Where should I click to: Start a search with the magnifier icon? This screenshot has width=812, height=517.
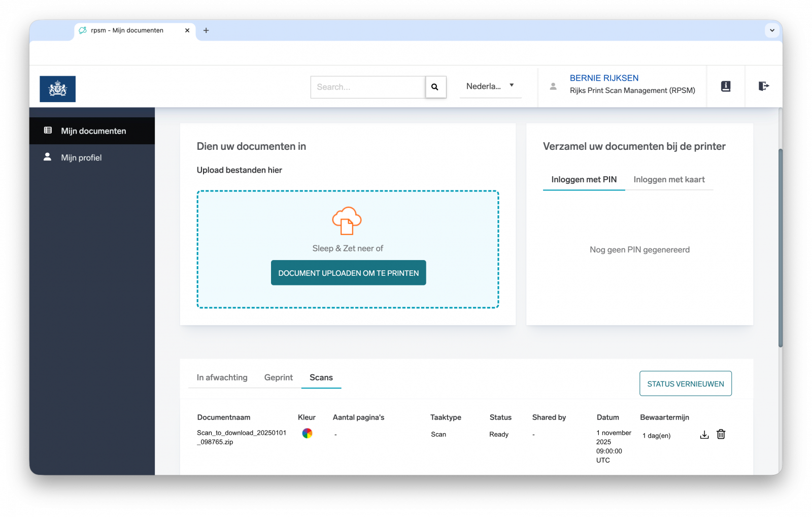coord(435,87)
